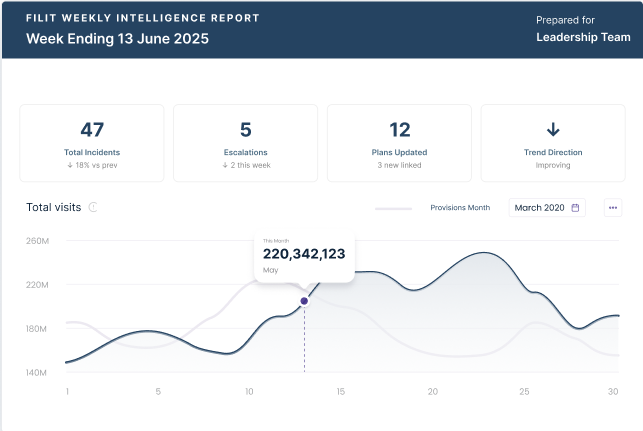Click the 220,342,123 tooltip box
643x431 pixels.
[304, 258]
